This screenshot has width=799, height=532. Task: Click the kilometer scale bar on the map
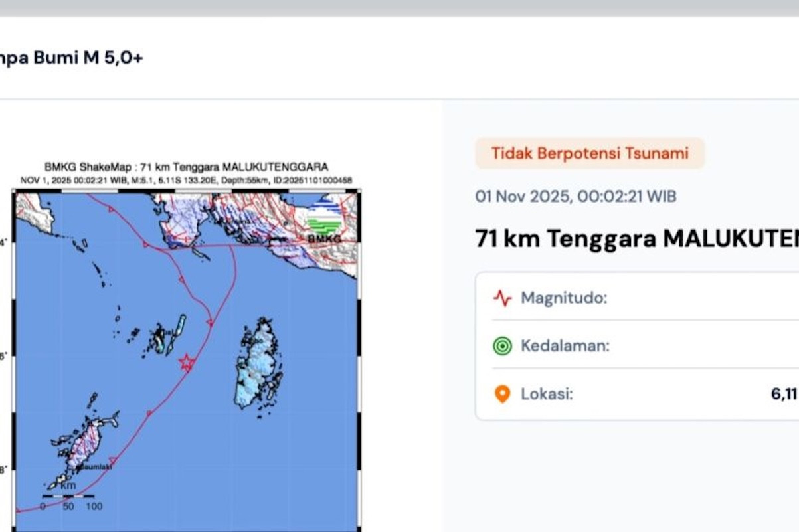[x=69, y=497]
